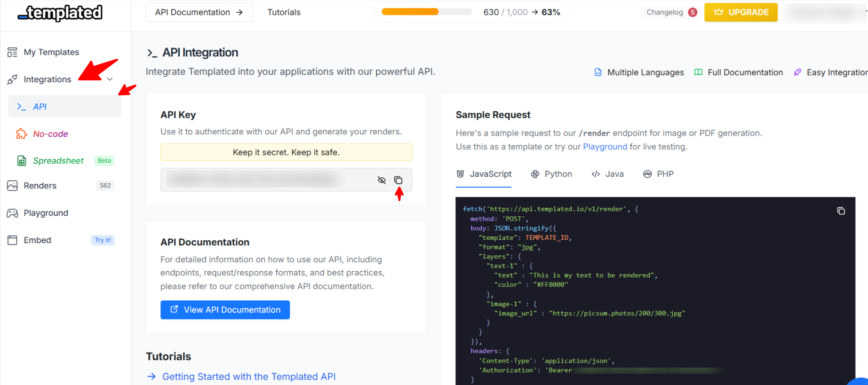This screenshot has width=868, height=385.
Task: Open the No-code integrations page
Action: click(50, 134)
